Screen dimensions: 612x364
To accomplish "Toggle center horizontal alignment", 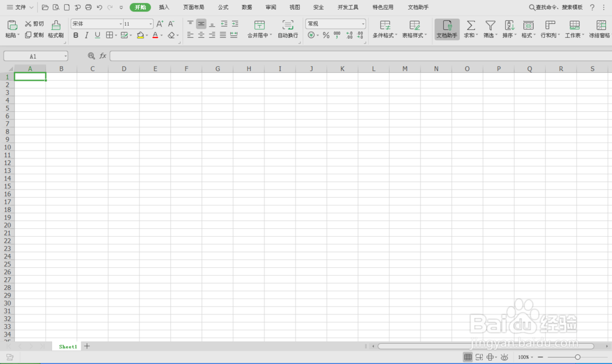I will (x=201, y=35).
